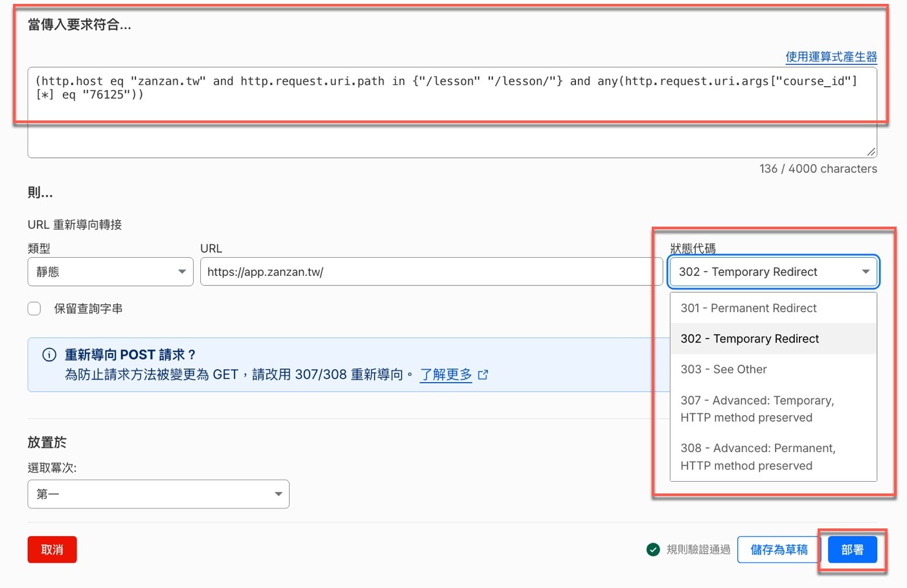Click the 放置於 section heading

click(x=47, y=442)
